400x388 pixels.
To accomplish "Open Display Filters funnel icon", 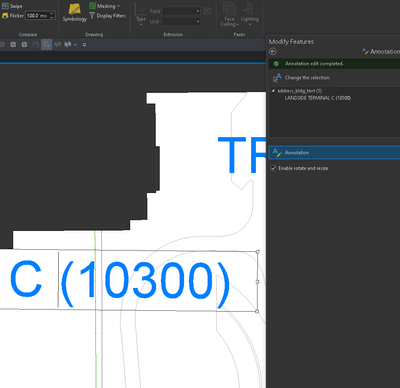I will click(92, 16).
